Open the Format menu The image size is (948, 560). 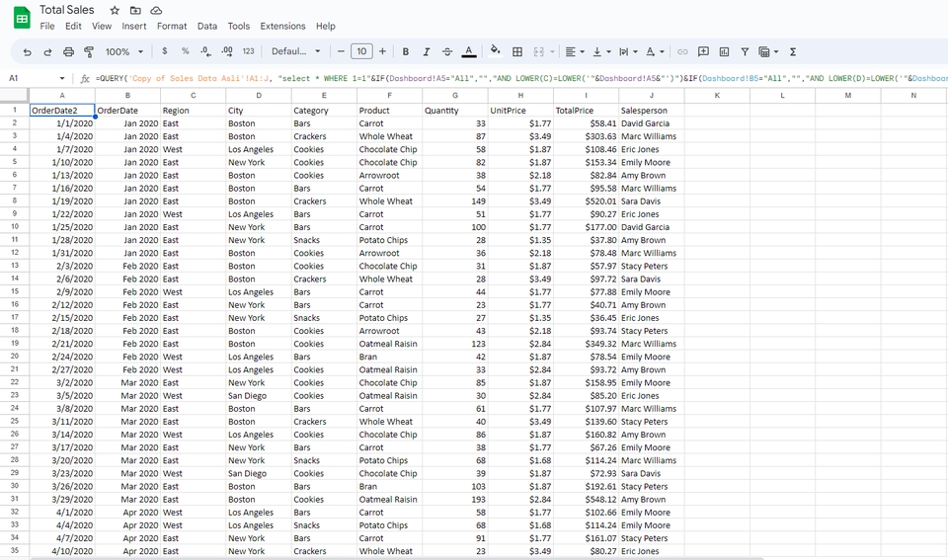pos(172,26)
